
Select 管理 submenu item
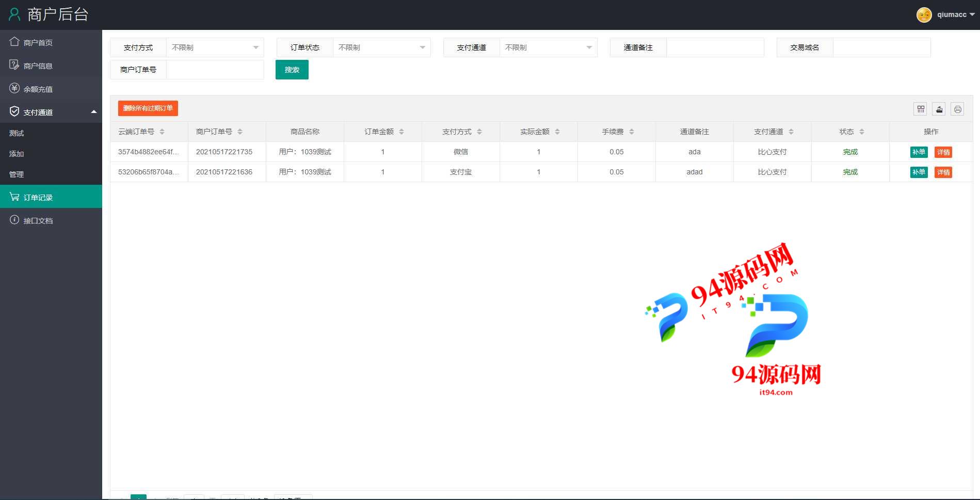coord(51,174)
